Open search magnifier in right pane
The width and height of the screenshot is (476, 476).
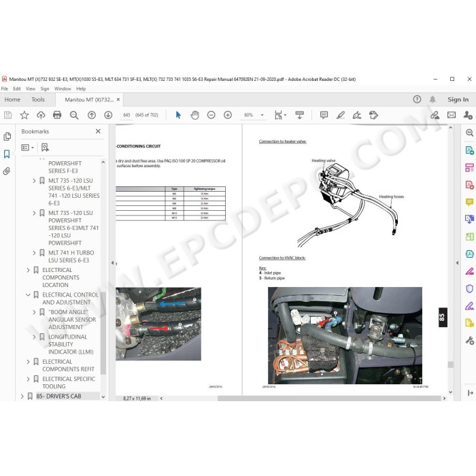[469, 133]
